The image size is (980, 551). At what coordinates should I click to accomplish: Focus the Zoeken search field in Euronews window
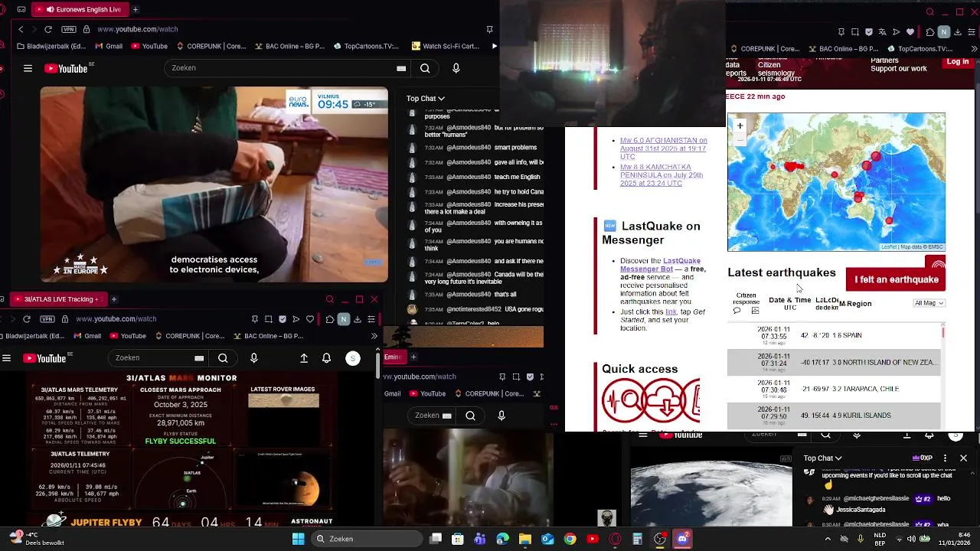click(x=279, y=68)
